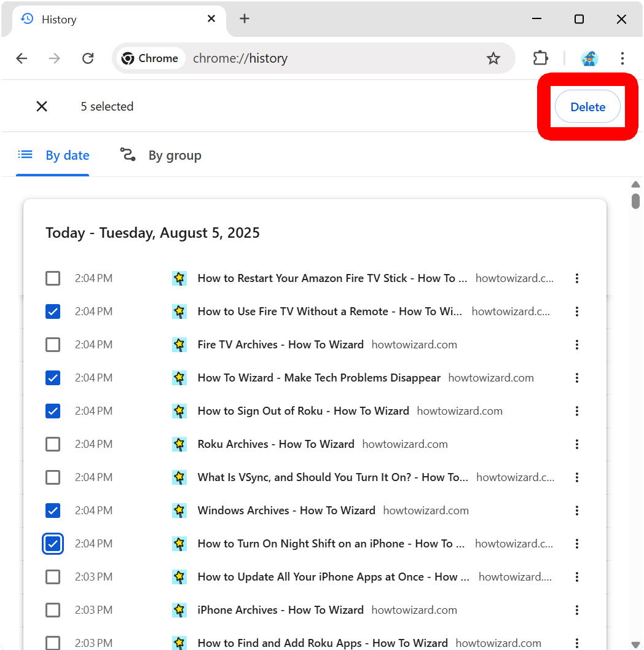The width and height of the screenshot is (644, 650).
Task: Click the bookmark star in the address bar
Action: [493, 58]
